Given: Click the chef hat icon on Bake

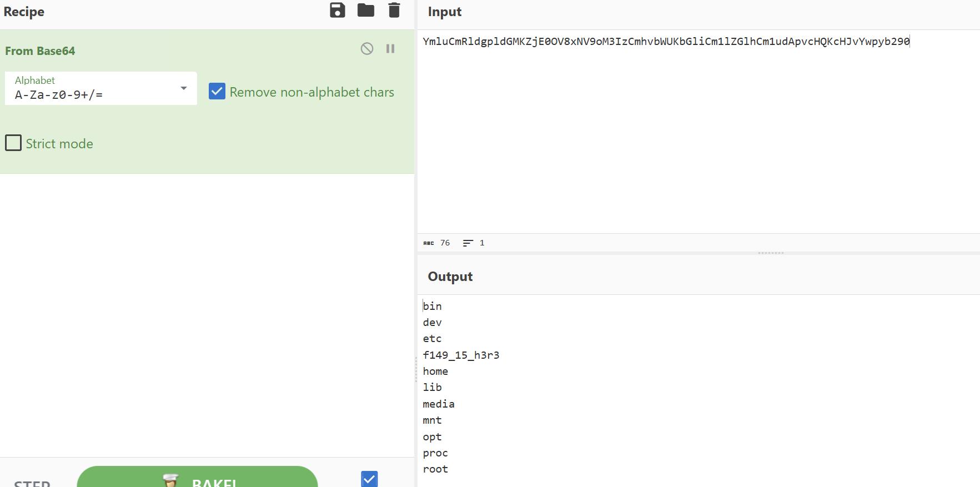Looking at the screenshot, I should (170, 480).
